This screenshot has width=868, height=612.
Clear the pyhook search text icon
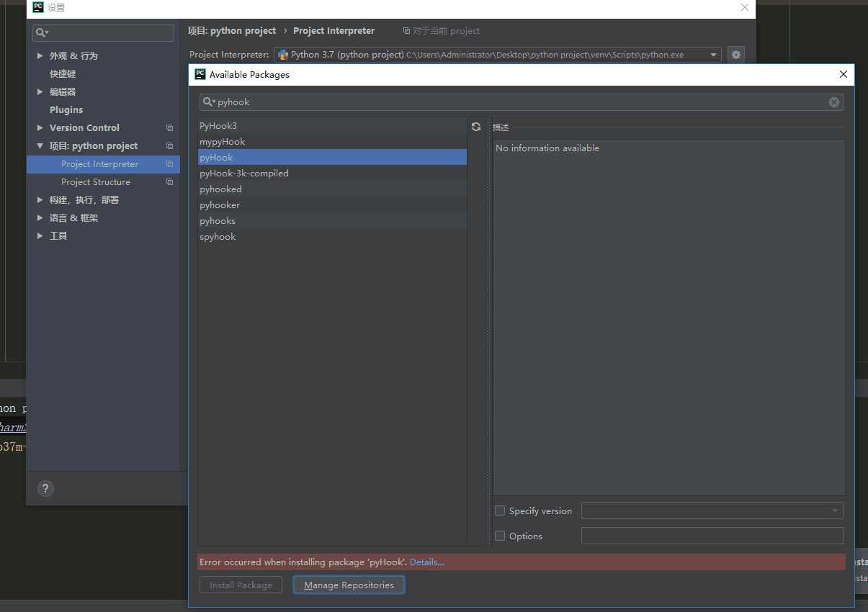pyautogui.click(x=834, y=102)
